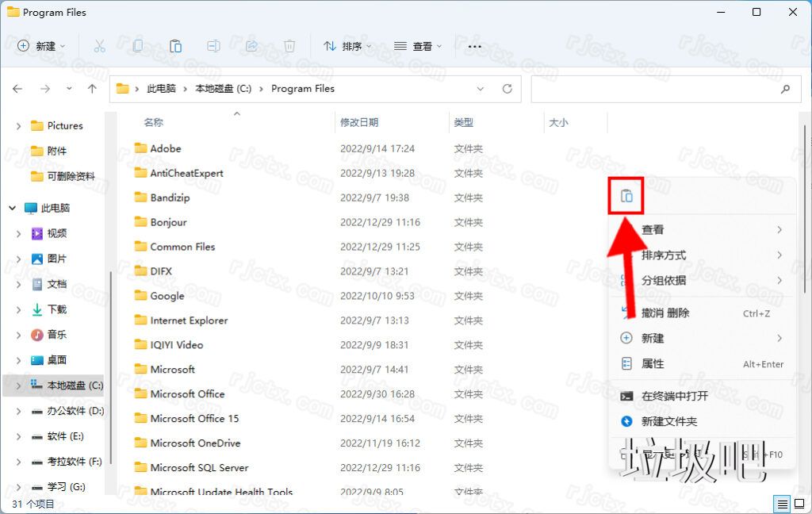812x514 pixels.
Task: Click the refresh icon beside the address bar
Action: [x=507, y=89]
